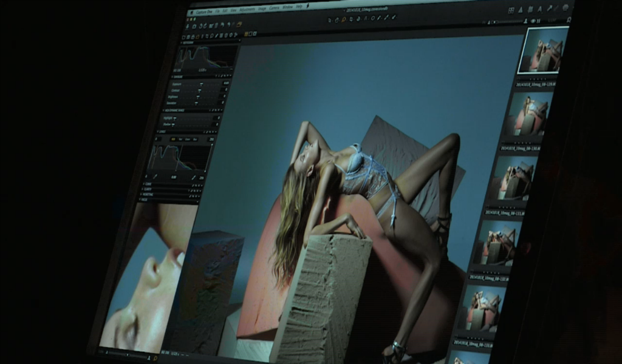Expand the Vignetting panel
The width and height of the screenshot is (622, 364).
141,195
